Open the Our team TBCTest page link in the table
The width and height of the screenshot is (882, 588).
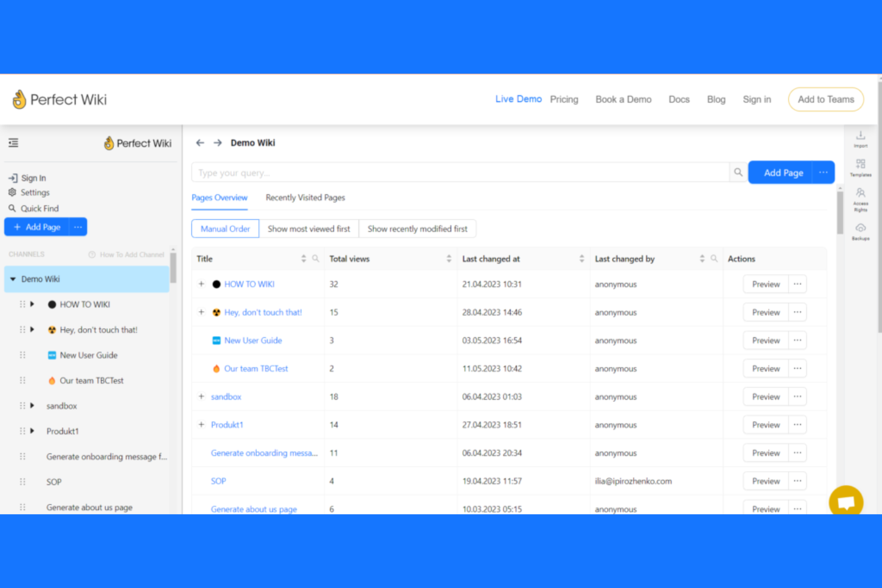click(256, 369)
